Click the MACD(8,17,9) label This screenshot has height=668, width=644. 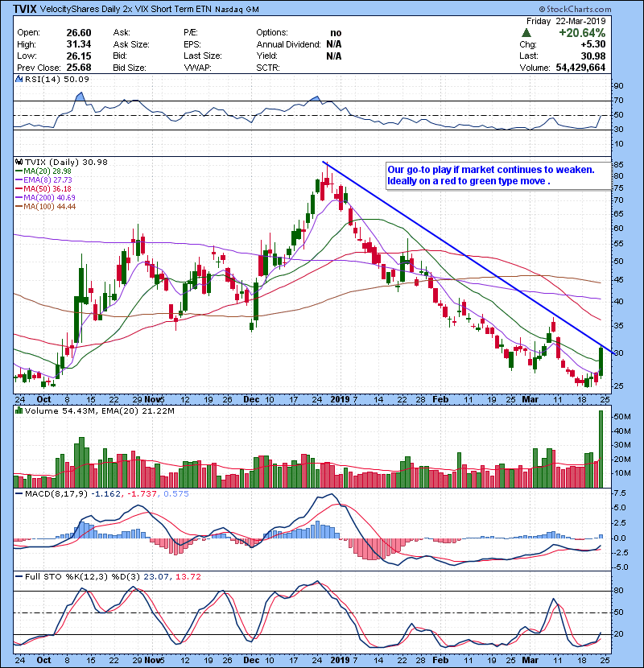56,494
